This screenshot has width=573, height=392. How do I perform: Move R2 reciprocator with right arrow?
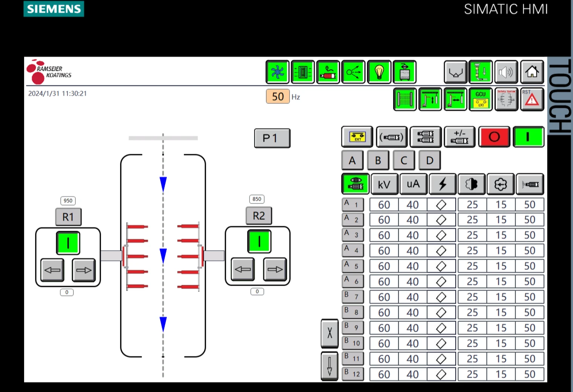(275, 269)
